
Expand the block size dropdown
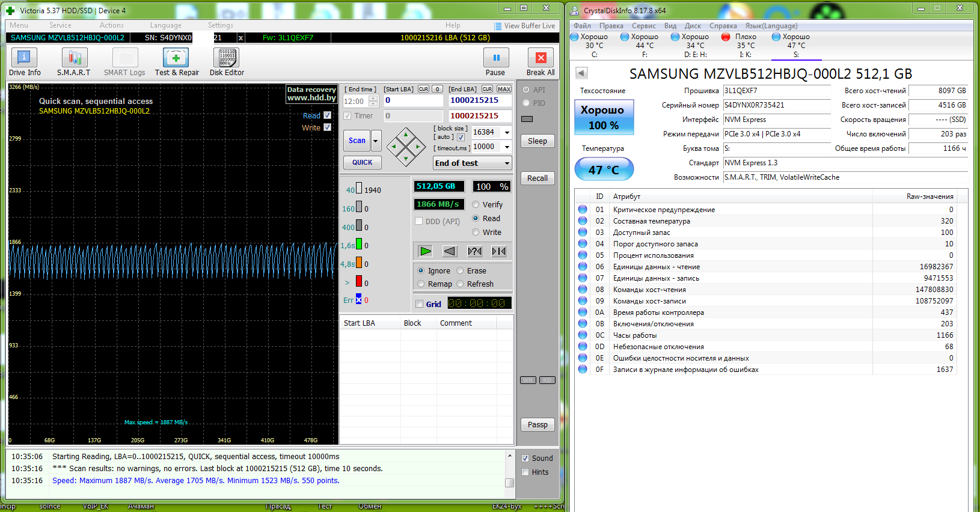point(507,132)
